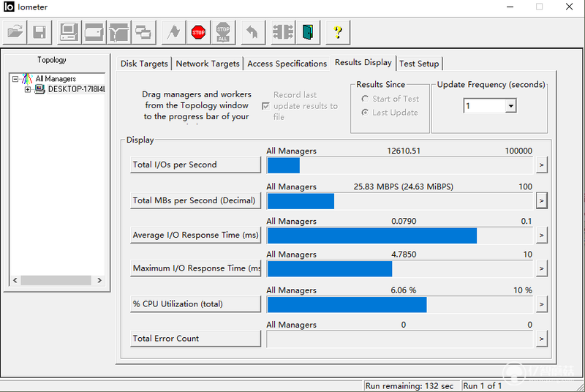Click % CPU Utilization (total) button
Viewport: 585px width, 392px height.
click(x=195, y=304)
